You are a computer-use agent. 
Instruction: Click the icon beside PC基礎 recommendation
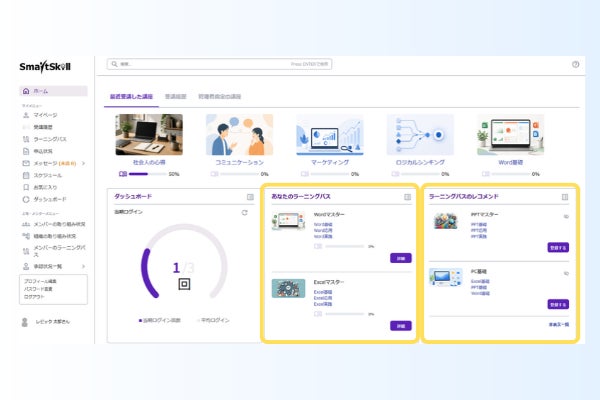pyautogui.click(x=566, y=273)
